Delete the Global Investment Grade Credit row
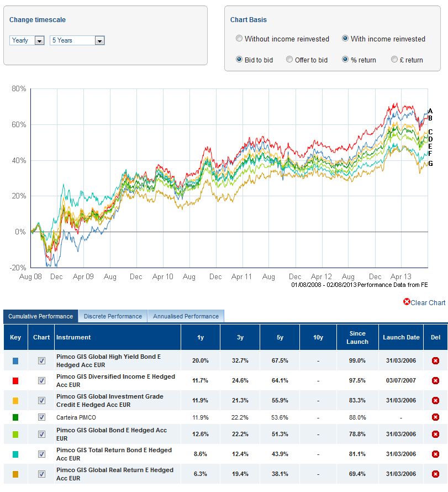Screen dimensions: 448x492 pyautogui.click(x=435, y=400)
